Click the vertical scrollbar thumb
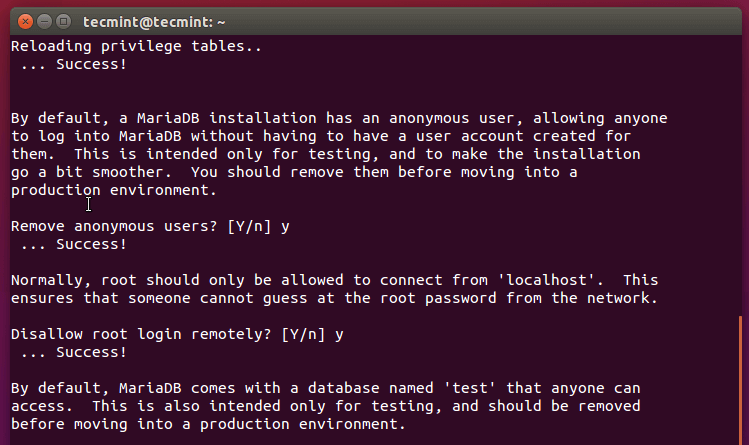Image resolution: width=749 pixels, height=445 pixels. [741, 380]
